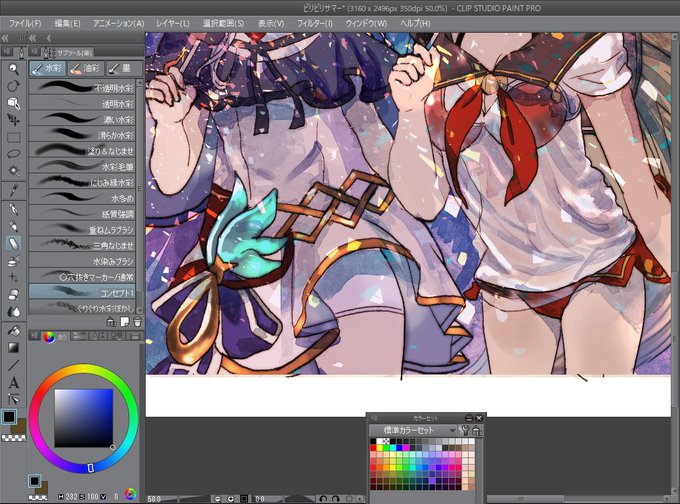Click rotate view right icon in status bar
The image size is (680, 504).
[336, 499]
